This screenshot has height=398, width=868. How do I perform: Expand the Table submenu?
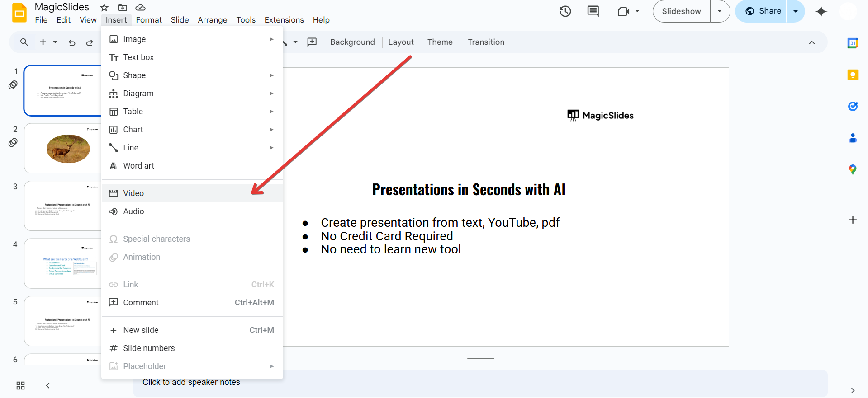(x=192, y=112)
